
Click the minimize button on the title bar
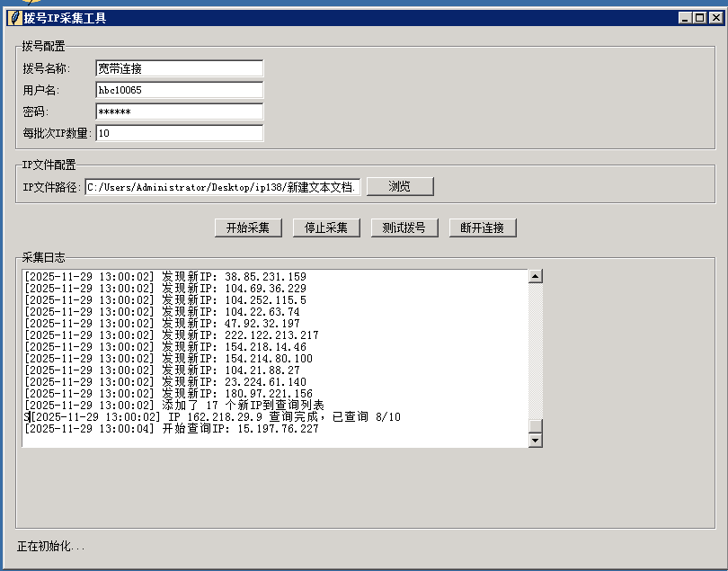(684, 16)
